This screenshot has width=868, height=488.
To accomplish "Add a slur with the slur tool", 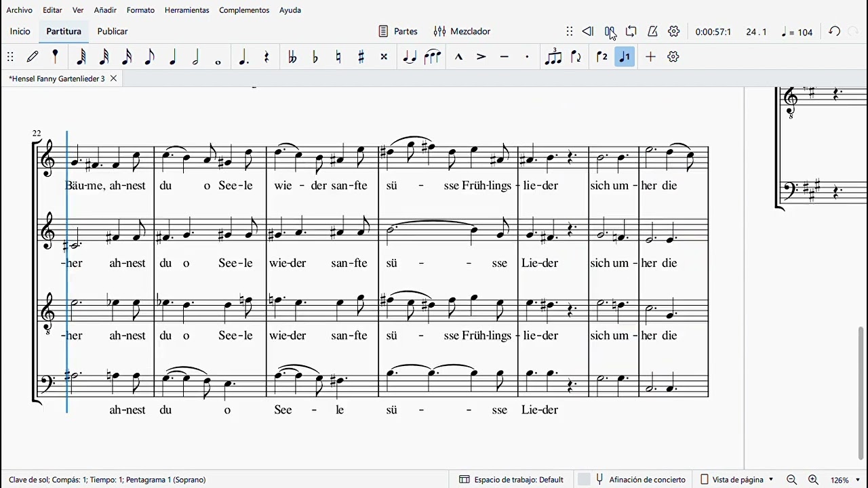I will 432,57.
